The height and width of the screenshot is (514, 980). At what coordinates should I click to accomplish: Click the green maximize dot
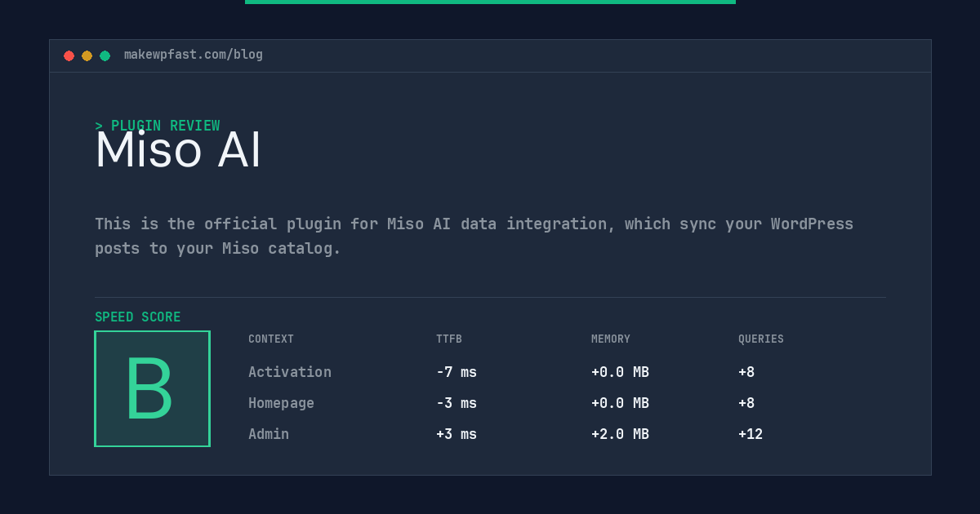[105, 55]
